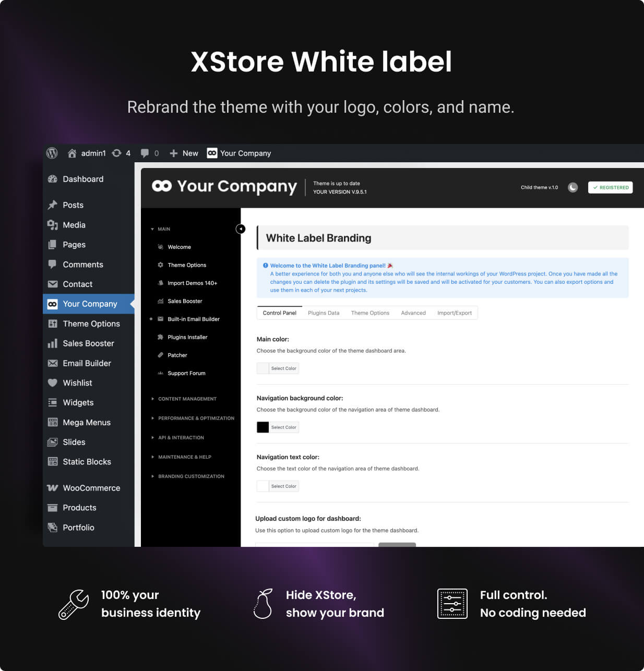Click the Static Blocks icon
Screen dimensions: 644x671
pyautogui.click(x=53, y=462)
